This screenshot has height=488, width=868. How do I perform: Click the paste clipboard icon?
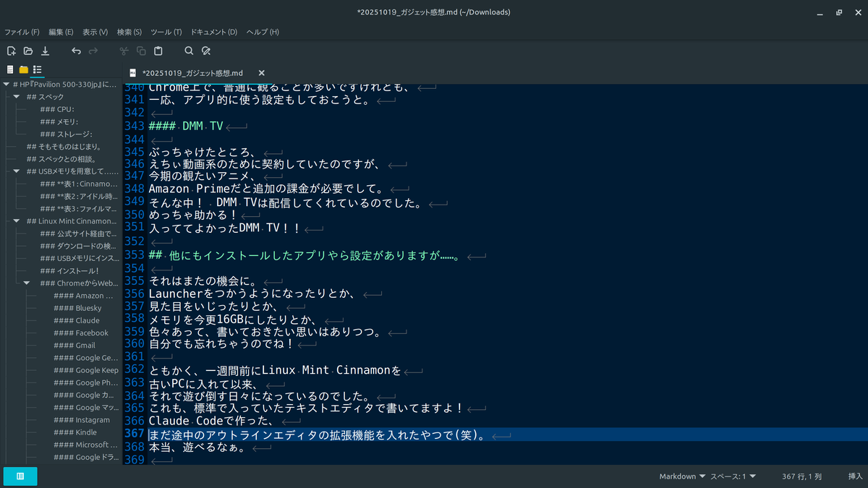158,51
